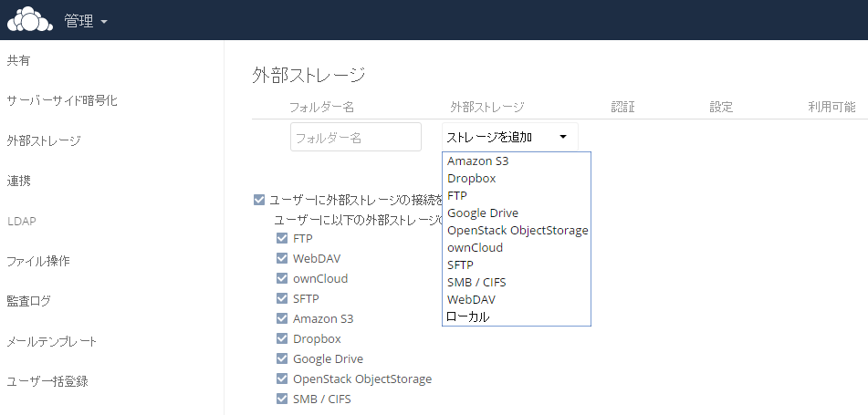Uncheck OpenStack ObjectStorage user storage checkbox
The image size is (868, 415).
pos(282,379)
